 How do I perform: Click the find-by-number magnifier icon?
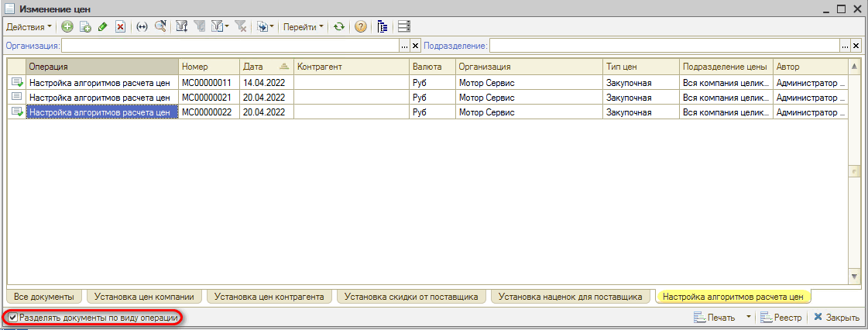click(x=160, y=26)
